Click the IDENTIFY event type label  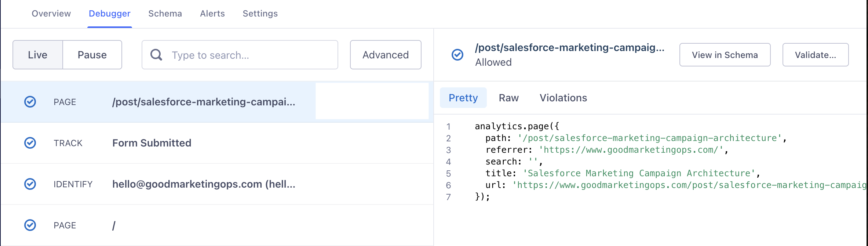click(x=73, y=184)
